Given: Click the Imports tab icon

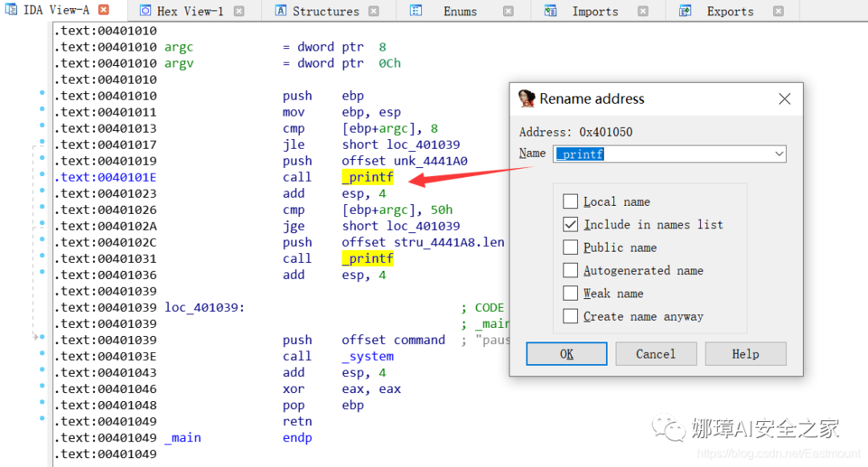Looking at the screenshot, I should coord(551,10).
